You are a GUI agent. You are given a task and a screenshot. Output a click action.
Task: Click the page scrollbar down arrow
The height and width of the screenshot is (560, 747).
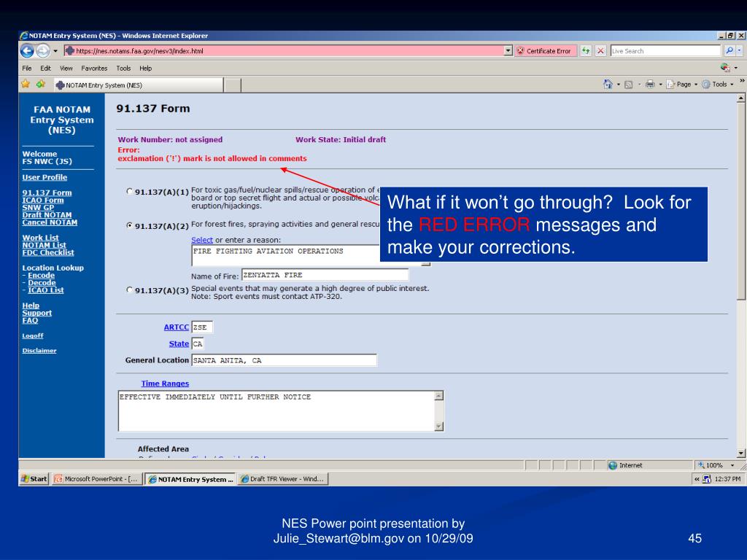tap(741, 454)
